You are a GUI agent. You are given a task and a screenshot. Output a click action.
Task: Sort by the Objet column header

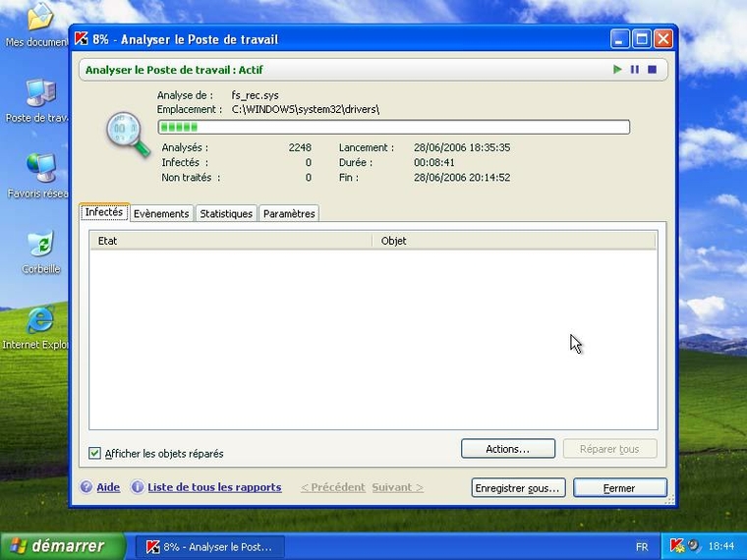(513, 241)
